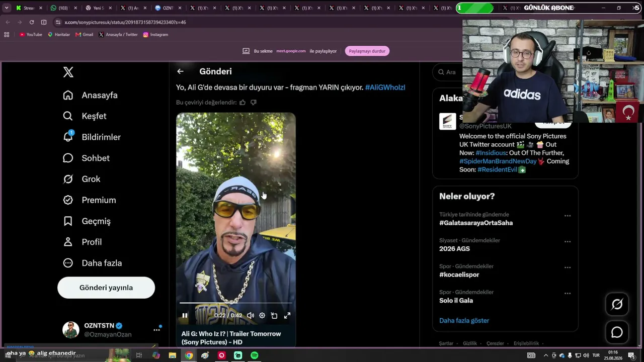Open Anasayfa from the sidebar
Screen dimensions: 644x362
(90, 95)
